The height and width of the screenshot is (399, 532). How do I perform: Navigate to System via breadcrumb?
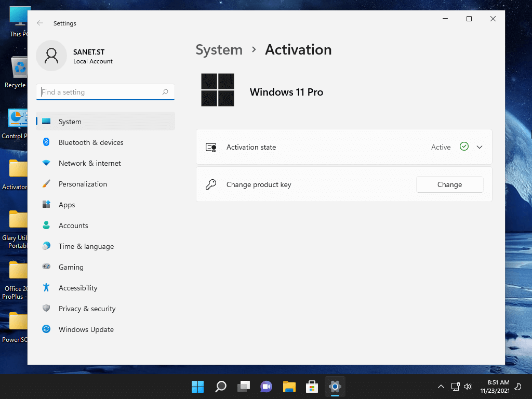pos(219,50)
